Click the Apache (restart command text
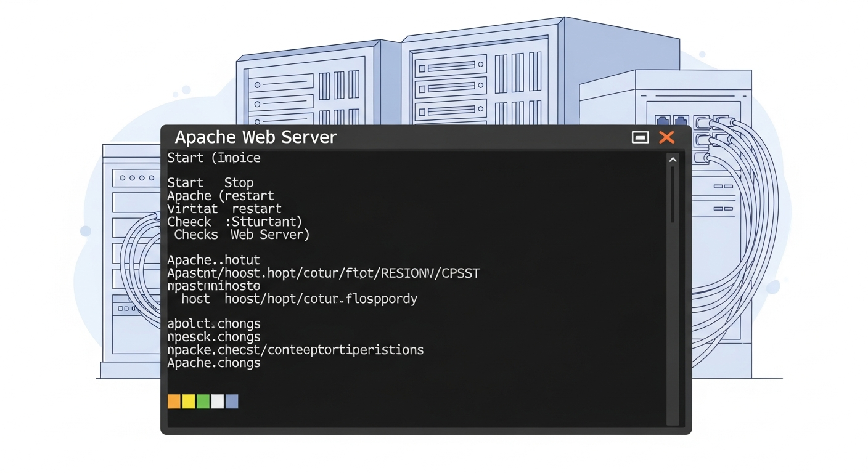Screen dimensions: 868x473 click(220, 195)
